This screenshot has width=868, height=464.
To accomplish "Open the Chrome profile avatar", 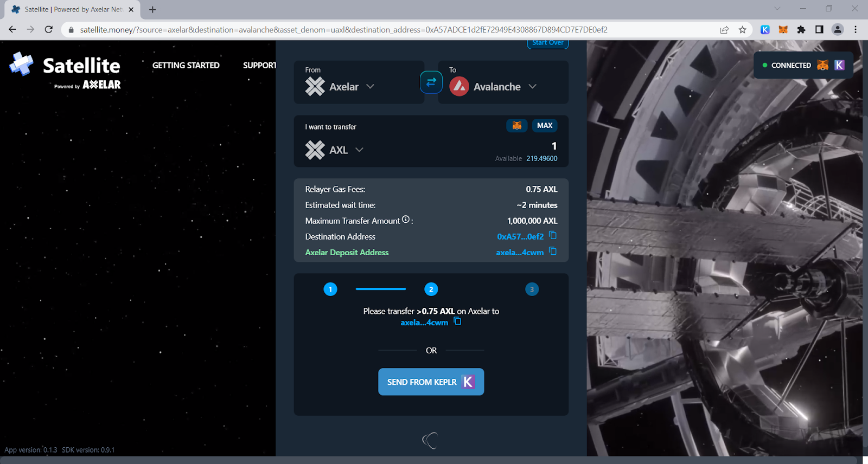I will point(838,30).
